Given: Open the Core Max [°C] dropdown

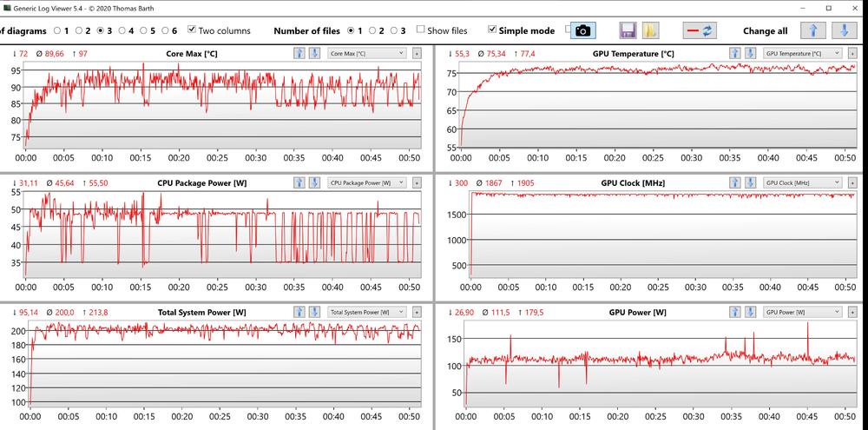Looking at the screenshot, I should [x=367, y=54].
